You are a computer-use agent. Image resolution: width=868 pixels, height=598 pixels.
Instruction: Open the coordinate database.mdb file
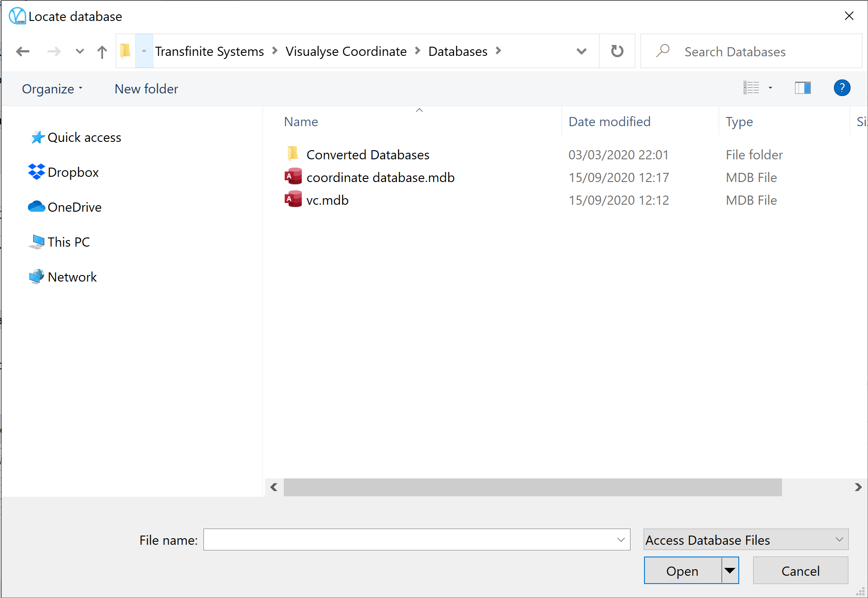coord(381,177)
